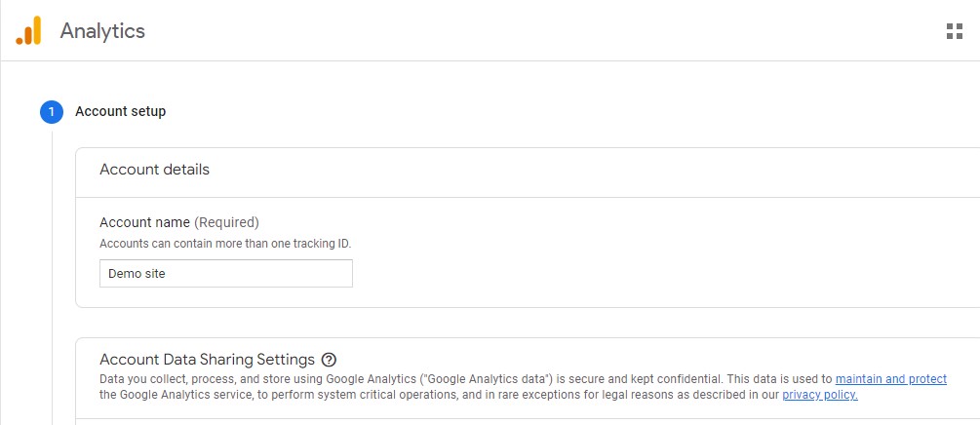Click the Account name (Required) label

(x=178, y=222)
